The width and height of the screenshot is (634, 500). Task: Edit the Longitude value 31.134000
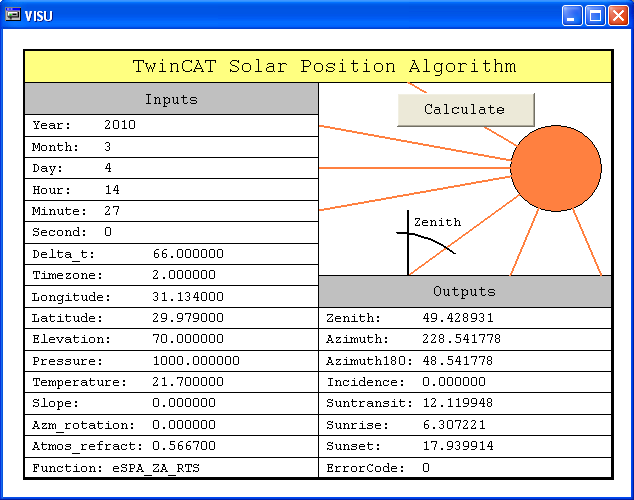point(188,297)
